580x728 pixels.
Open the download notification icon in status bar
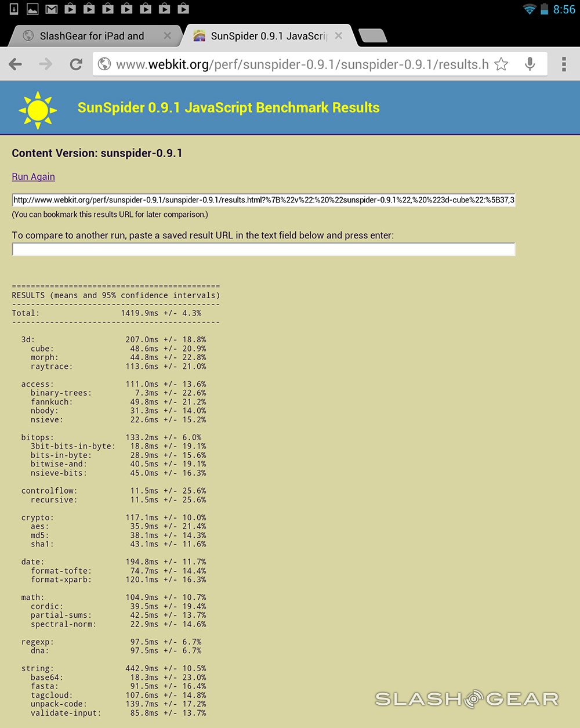click(14, 9)
